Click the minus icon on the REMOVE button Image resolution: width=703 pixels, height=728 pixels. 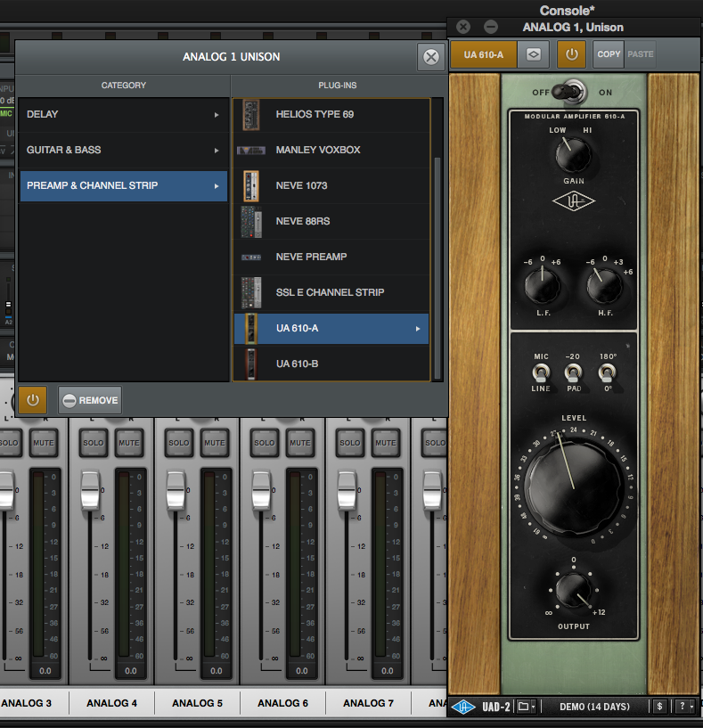click(69, 400)
